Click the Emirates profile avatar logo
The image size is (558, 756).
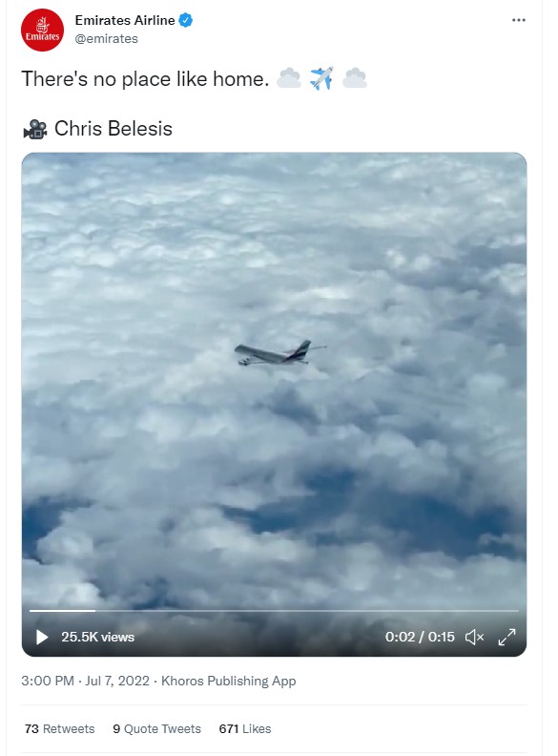tap(42, 30)
